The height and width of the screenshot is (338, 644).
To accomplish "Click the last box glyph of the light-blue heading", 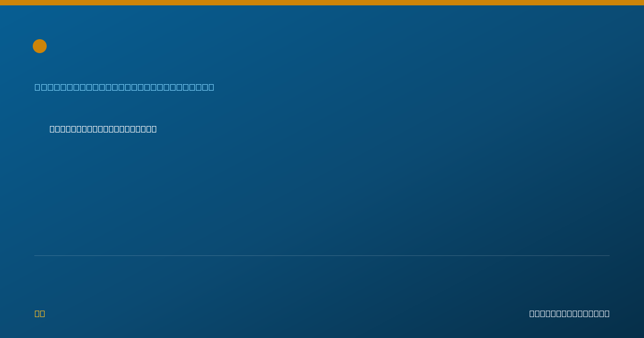I will point(211,87).
